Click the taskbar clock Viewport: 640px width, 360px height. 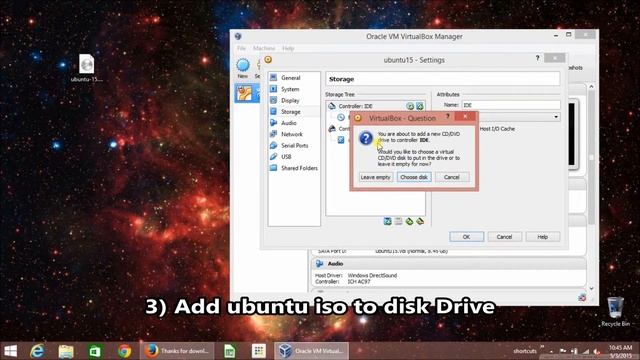click(620, 351)
